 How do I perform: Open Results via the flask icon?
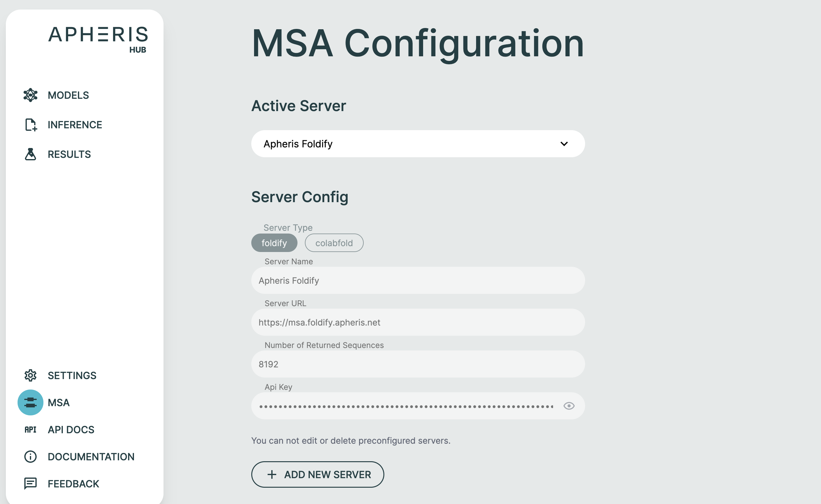coord(30,154)
